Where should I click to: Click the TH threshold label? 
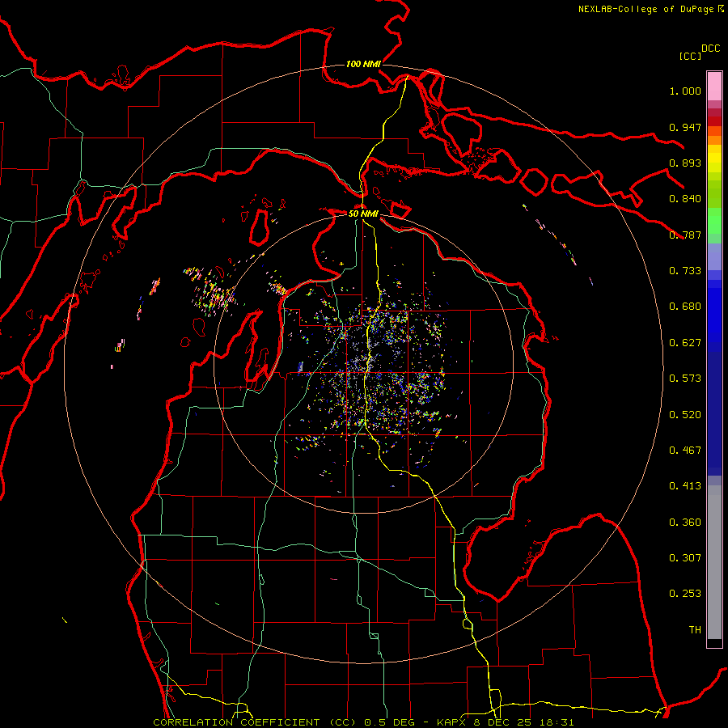(695, 630)
